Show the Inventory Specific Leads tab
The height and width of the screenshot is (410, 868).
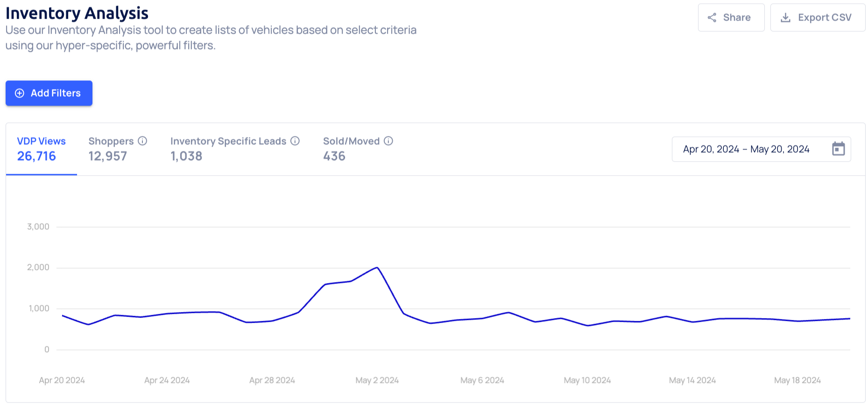228,148
